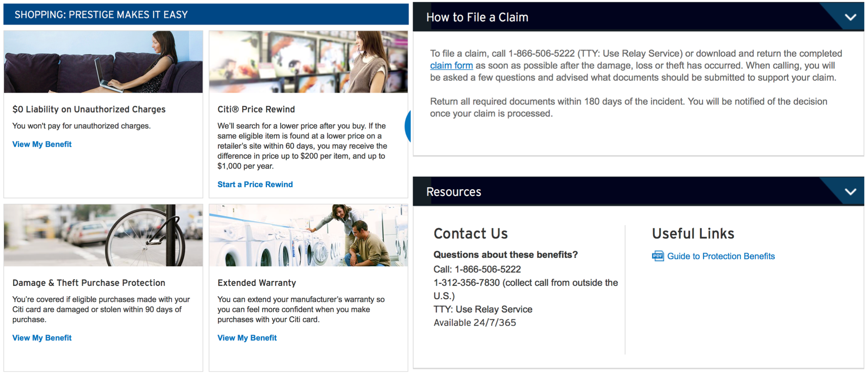This screenshot has height=373, width=868.
Task: Select the Damage & Theft Purchase Protection heading
Action: coord(89,283)
